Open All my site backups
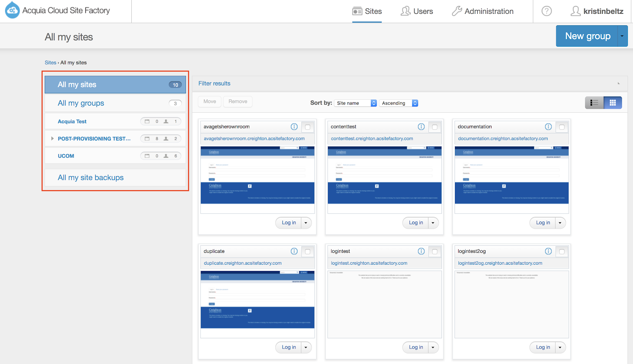This screenshot has width=633, height=364. tap(115, 178)
